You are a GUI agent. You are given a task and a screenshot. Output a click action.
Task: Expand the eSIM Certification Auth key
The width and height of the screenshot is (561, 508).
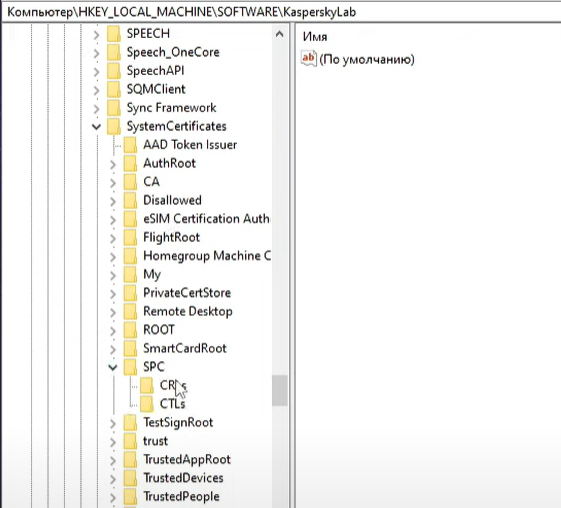coord(113,220)
